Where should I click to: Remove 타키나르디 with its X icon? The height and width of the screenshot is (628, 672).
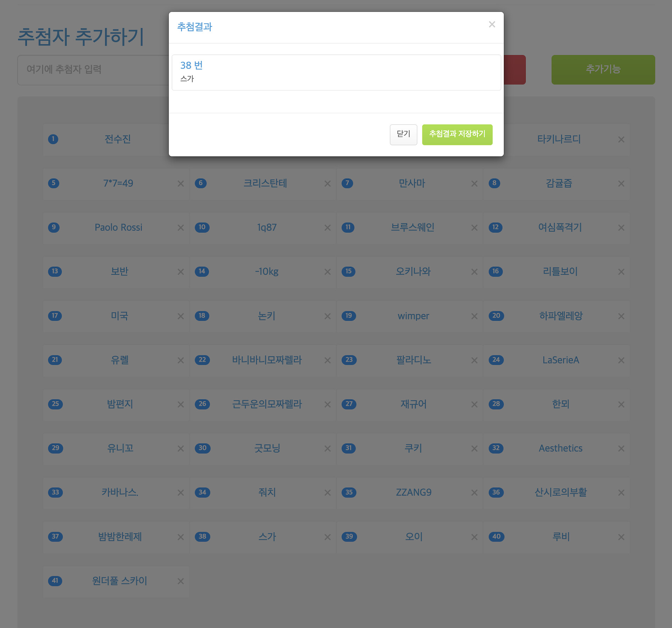tap(621, 139)
